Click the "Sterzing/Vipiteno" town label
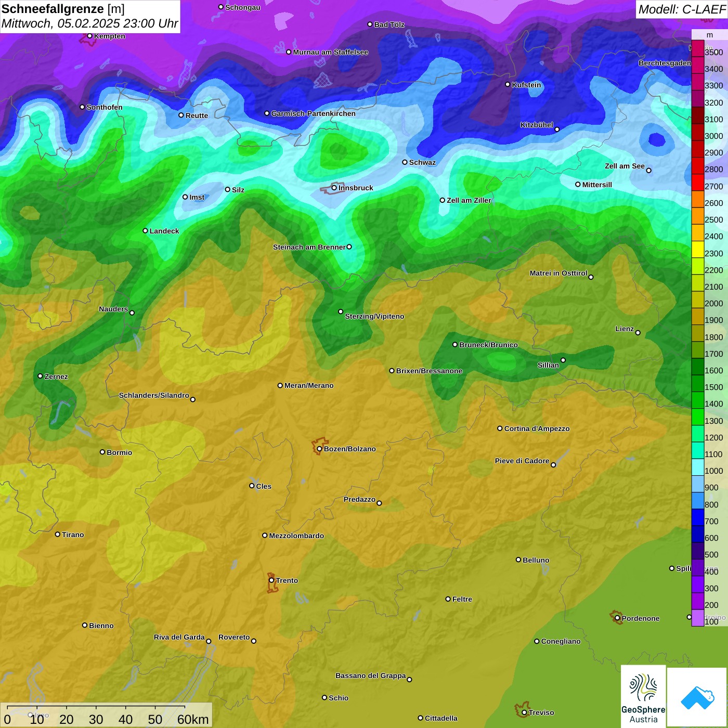Viewport: 728px width, 728px height. point(374,316)
